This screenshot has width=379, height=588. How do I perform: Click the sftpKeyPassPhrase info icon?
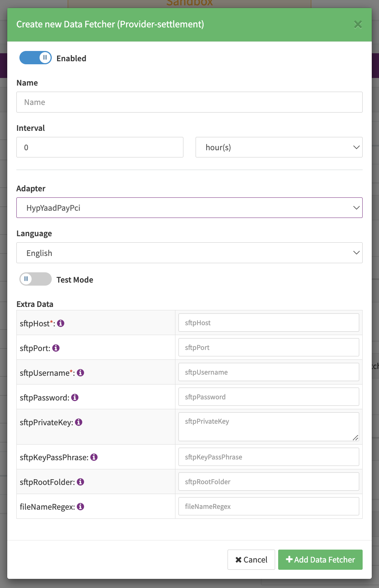(94, 457)
